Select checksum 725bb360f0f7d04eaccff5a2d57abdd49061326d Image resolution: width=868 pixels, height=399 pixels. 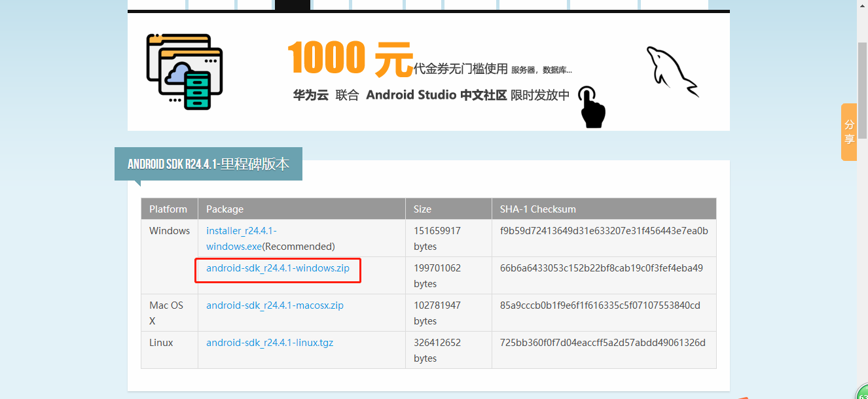603,343
